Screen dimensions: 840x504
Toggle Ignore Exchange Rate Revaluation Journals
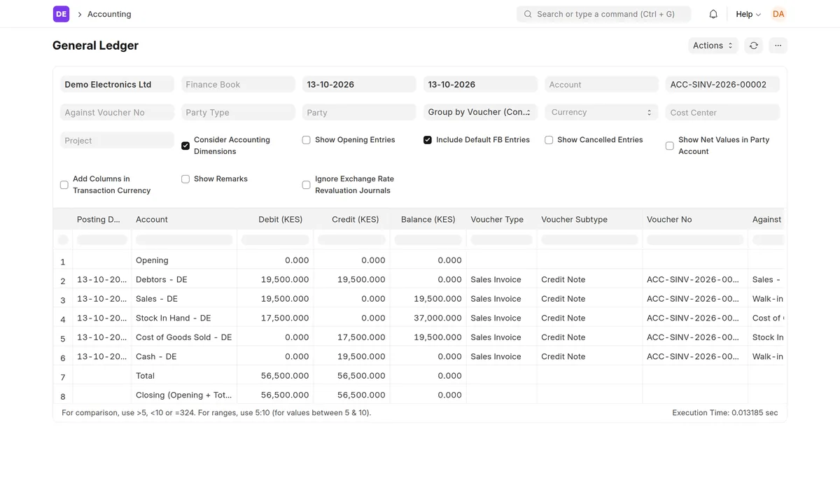pyautogui.click(x=306, y=185)
